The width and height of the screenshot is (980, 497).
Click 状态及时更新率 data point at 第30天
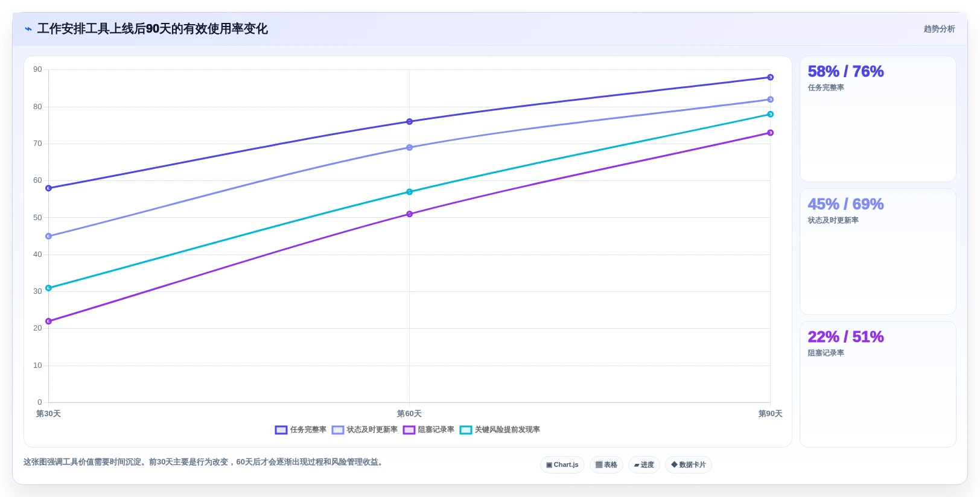pyautogui.click(x=49, y=236)
